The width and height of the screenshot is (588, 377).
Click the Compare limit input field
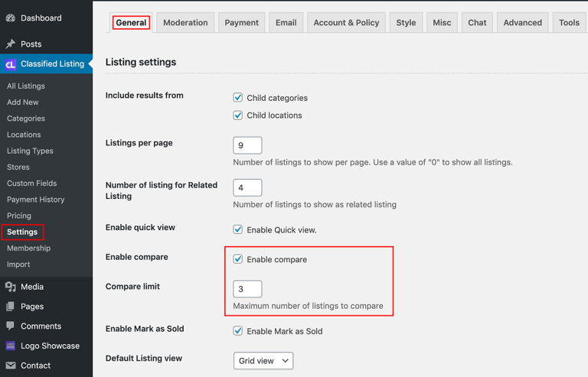(247, 289)
